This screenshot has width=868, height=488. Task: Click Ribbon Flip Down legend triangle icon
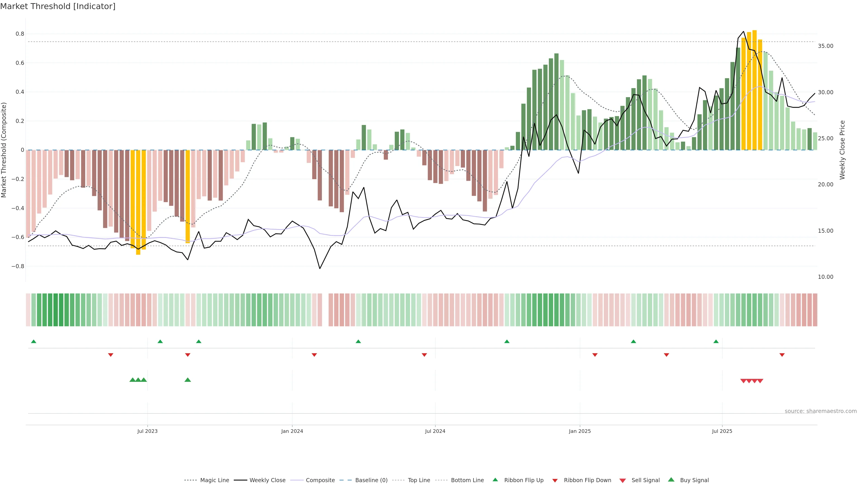555,481
